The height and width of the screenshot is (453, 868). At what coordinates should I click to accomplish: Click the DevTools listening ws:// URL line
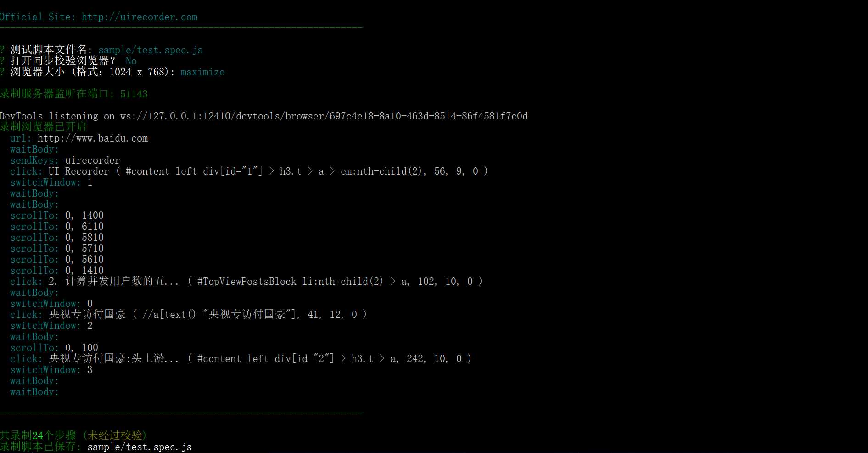point(264,116)
